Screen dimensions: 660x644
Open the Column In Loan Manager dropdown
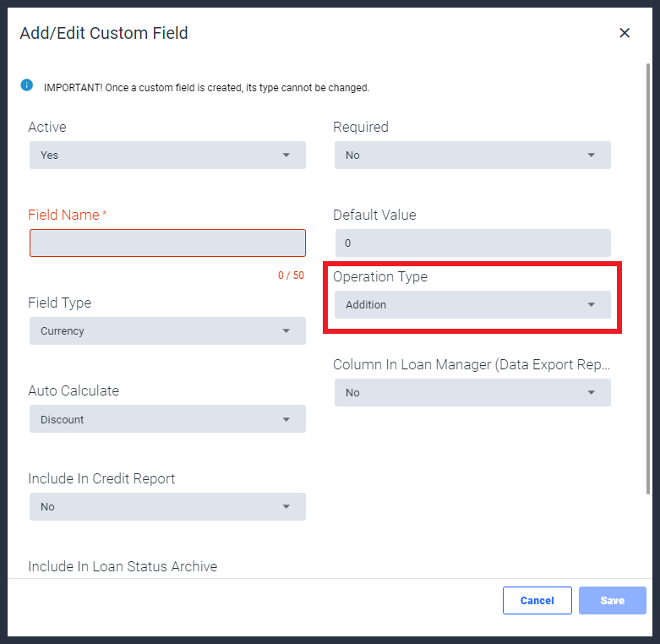[x=472, y=392]
